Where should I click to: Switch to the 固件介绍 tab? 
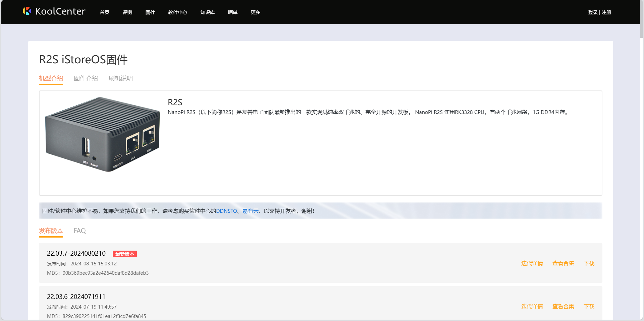[x=86, y=78]
